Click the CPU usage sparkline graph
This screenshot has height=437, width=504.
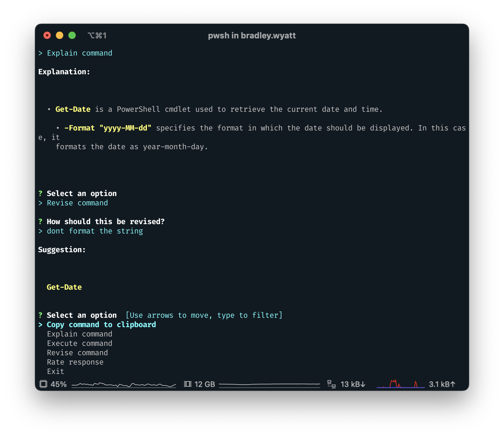[x=124, y=385]
